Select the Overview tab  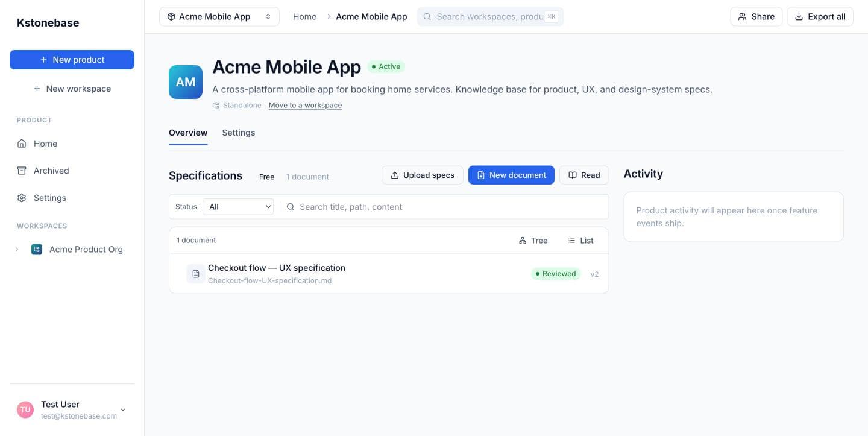188,133
